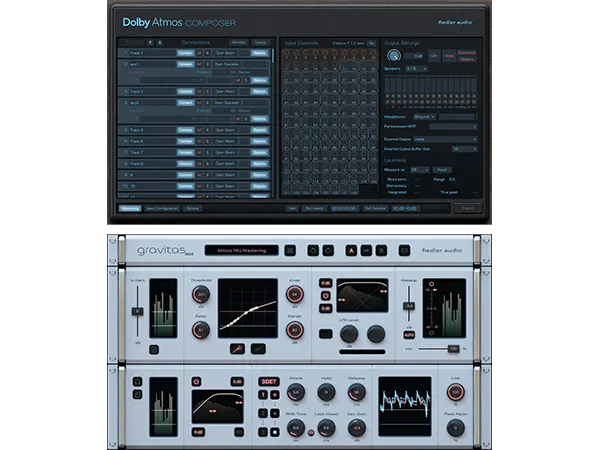600x450 pixels.
Task: Click the A to B copy arrow icon
Action: [x=366, y=251]
